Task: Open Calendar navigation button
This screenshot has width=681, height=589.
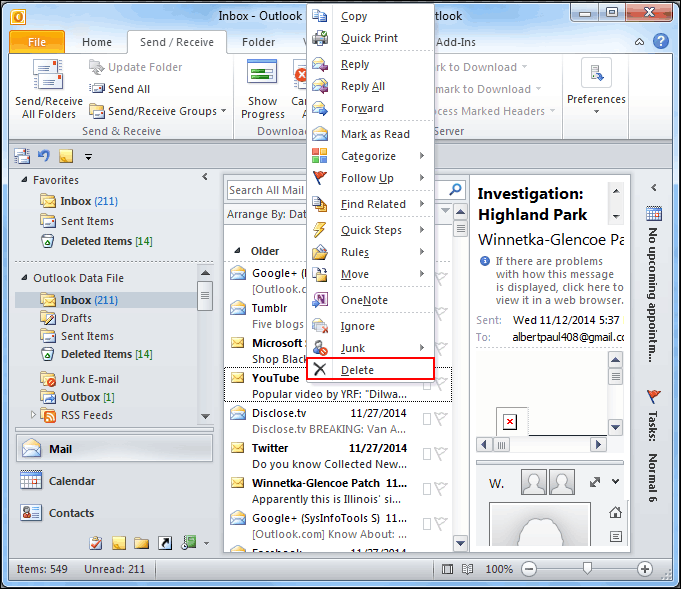Action: [115, 481]
